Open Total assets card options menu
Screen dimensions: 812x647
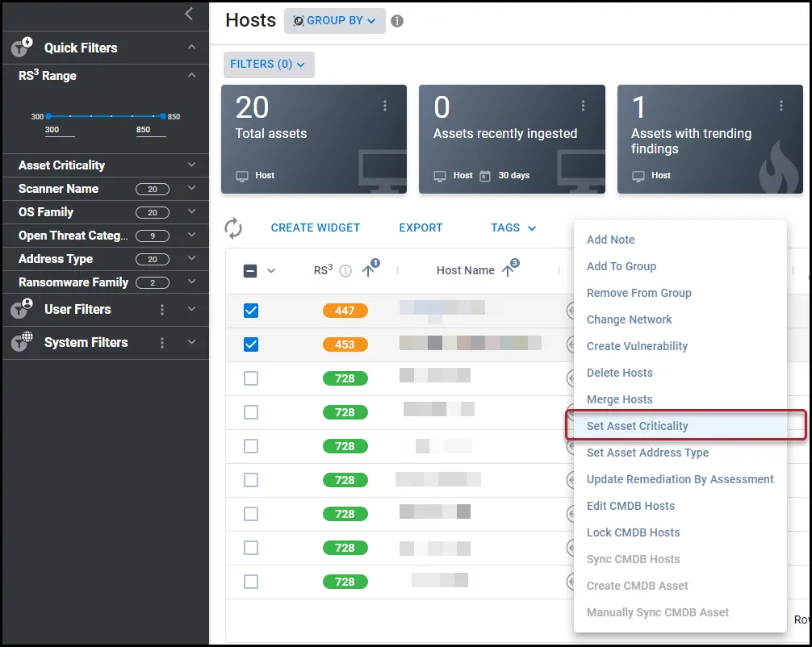tap(385, 106)
